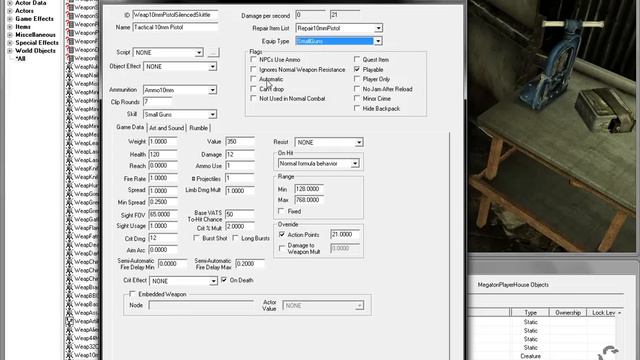Image resolution: width=640 pixels, height=360 pixels.
Task: Enable Player Only checkbox
Action: pyautogui.click(x=357, y=79)
